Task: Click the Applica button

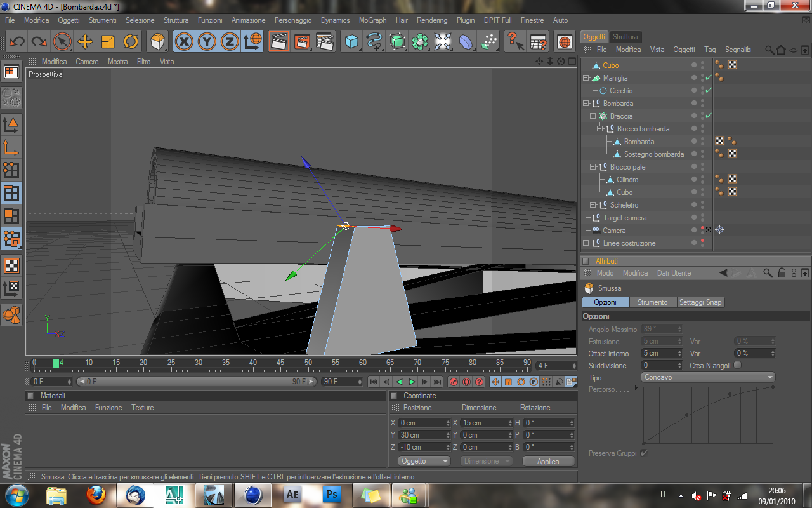Action: pyautogui.click(x=548, y=462)
